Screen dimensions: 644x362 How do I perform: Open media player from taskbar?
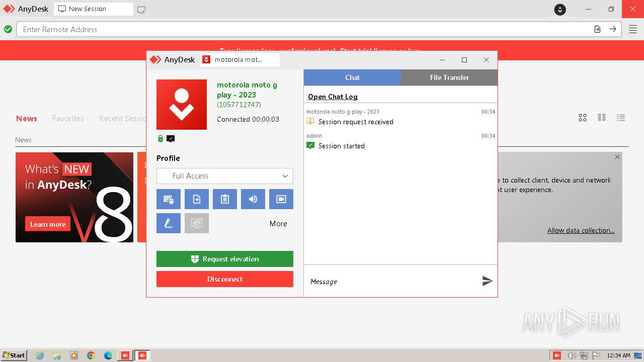tap(74, 355)
